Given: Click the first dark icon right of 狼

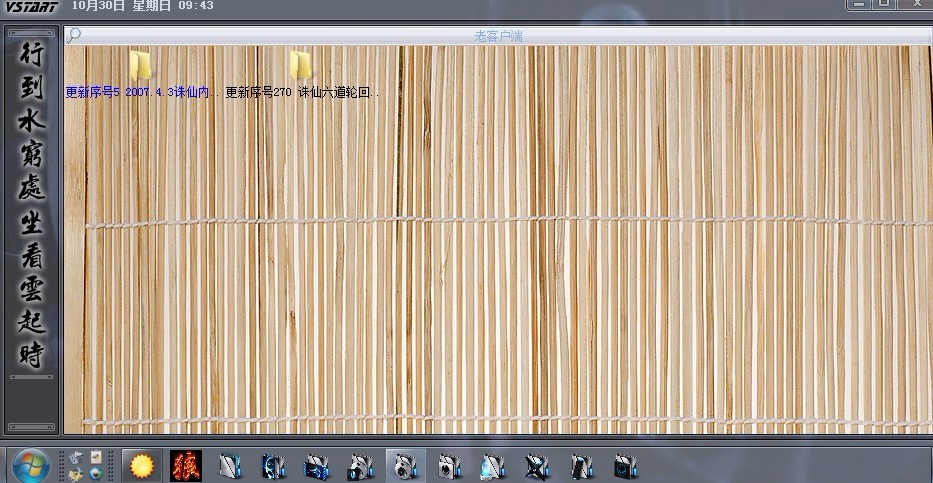Looking at the screenshot, I should 231,466.
